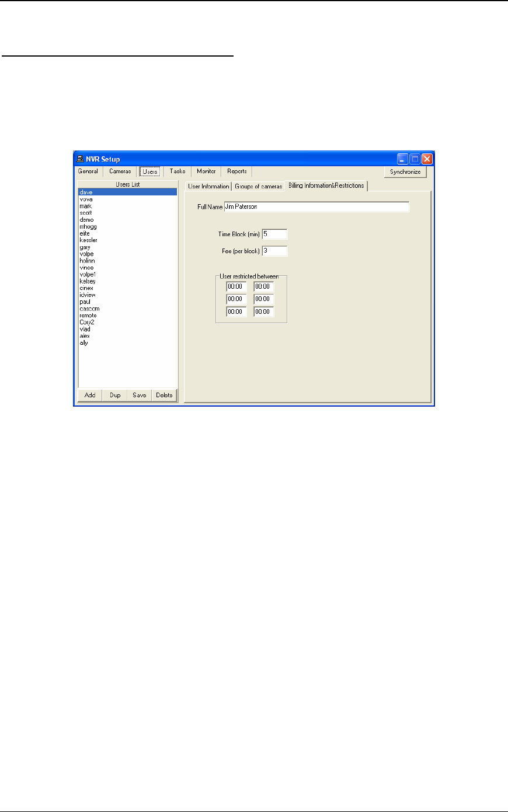Image resolution: width=508 pixels, height=812 pixels.
Task: Select user elte in Users List
Action: click(127, 233)
